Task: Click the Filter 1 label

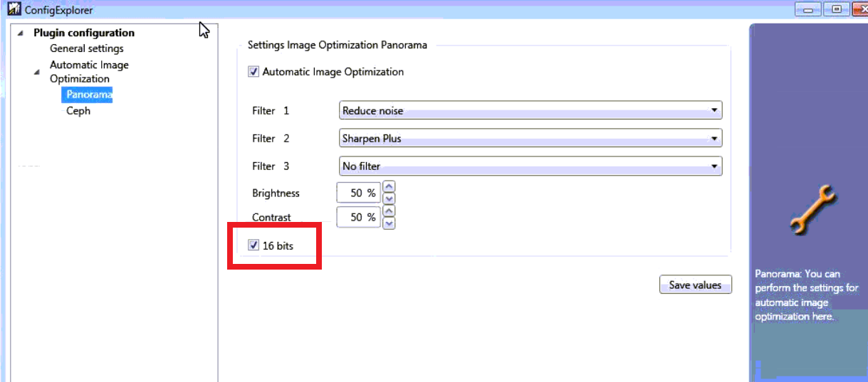Action: pos(271,111)
